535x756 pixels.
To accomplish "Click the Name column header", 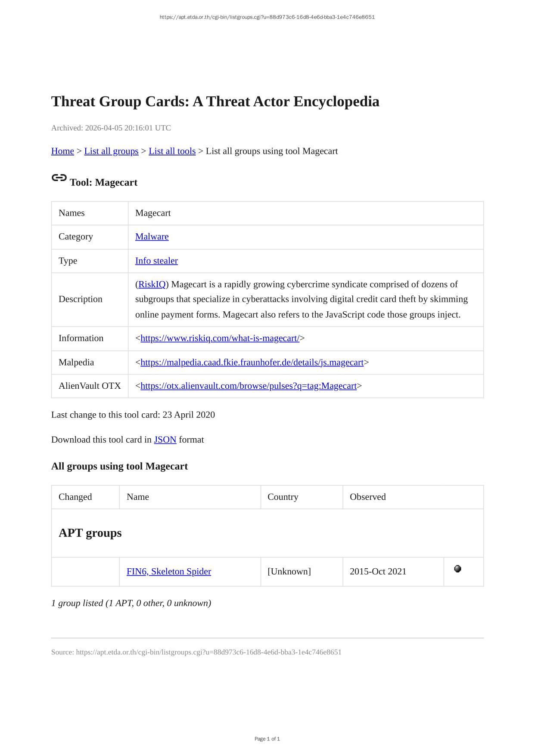I will pos(138,497).
